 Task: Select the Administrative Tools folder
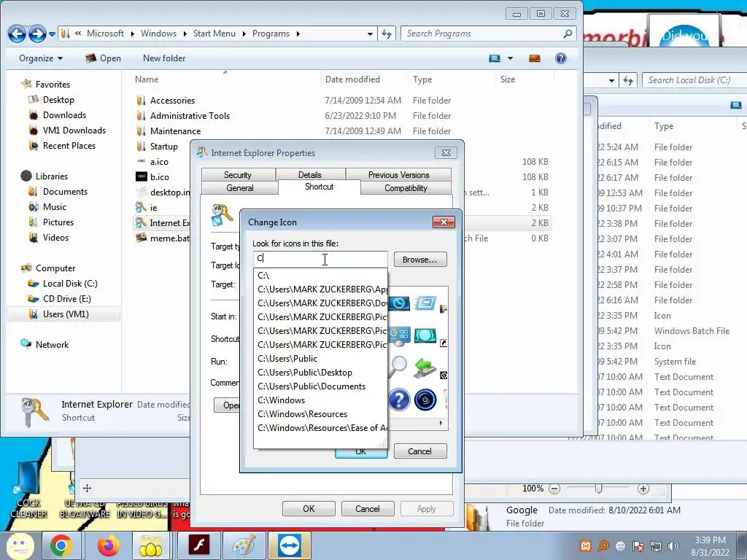pyautogui.click(x=190, y=116)
